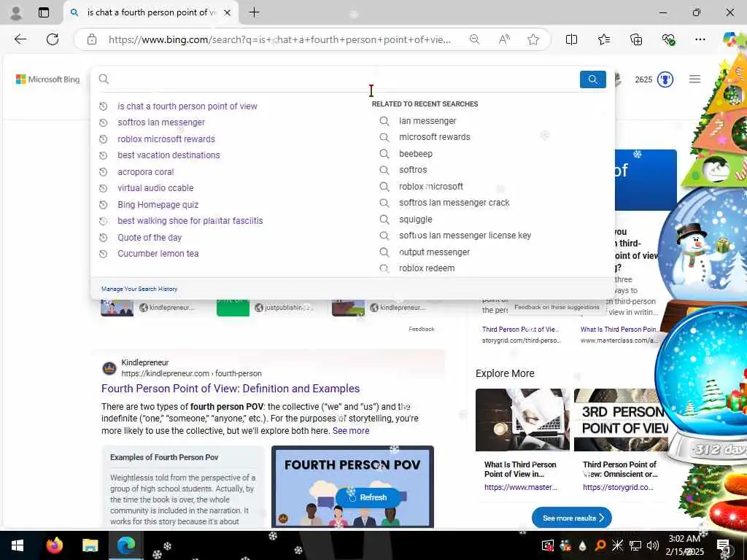The image size is (747, 560).
Task: Pick related search 'lan messenger'
Action: coord(427,121)
